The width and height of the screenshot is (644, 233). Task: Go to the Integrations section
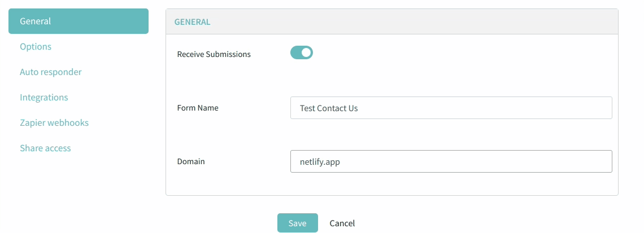(44, 98)
